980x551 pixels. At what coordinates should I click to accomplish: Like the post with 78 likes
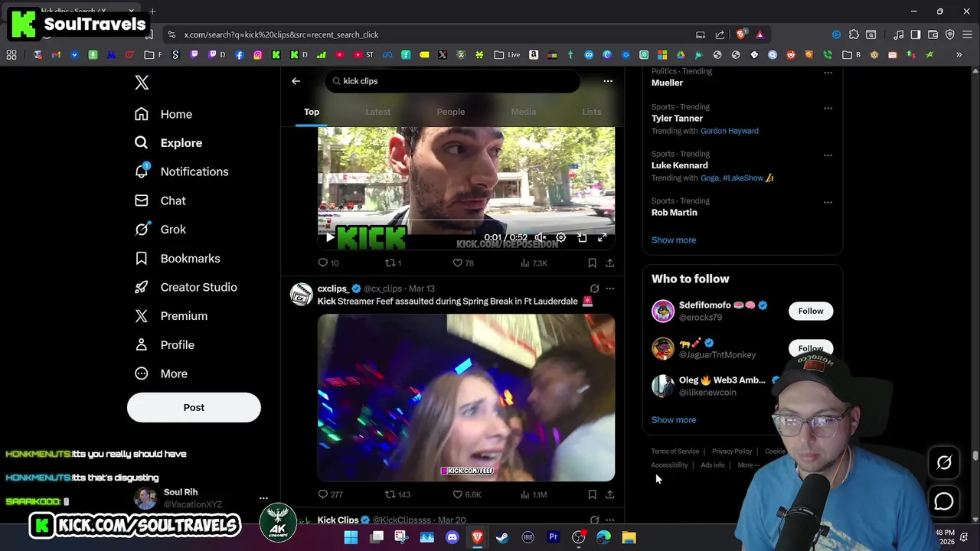(x=463, y=263)
